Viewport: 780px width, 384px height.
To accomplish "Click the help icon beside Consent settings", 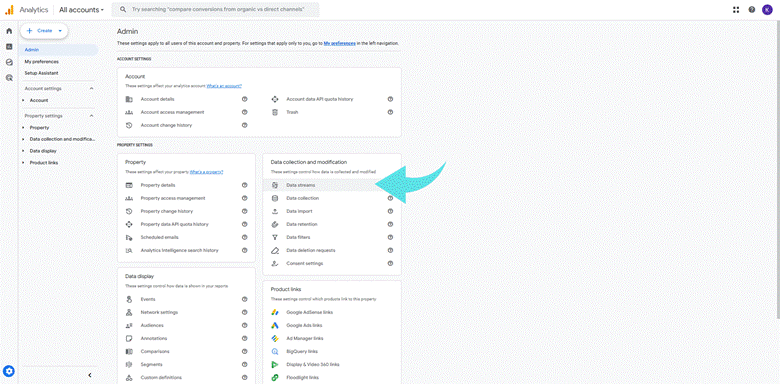I will (x=390, y=263).
